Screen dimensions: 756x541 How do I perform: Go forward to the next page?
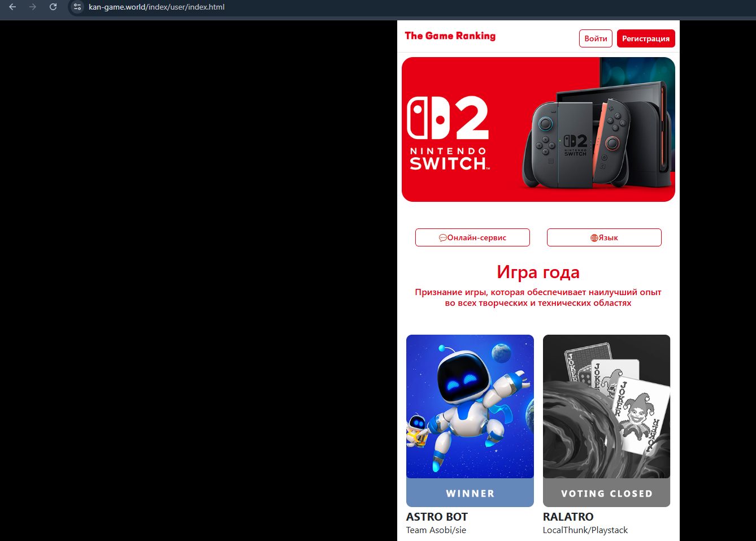33,7
